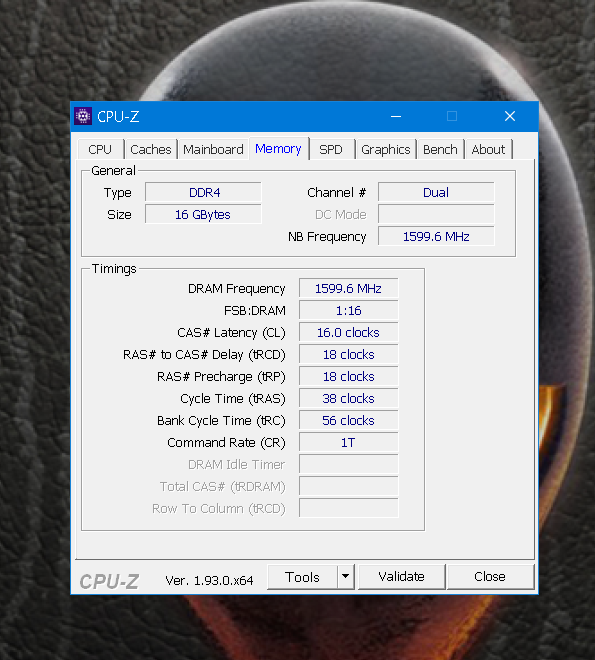Click the empty DRAM Idle Timer field
The height and width of the screenshot is (660, 595).
pyautogui.click(x=348, y=464)
